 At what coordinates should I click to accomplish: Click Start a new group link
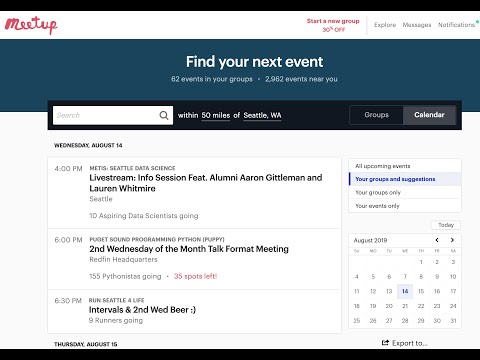(333, 21)
